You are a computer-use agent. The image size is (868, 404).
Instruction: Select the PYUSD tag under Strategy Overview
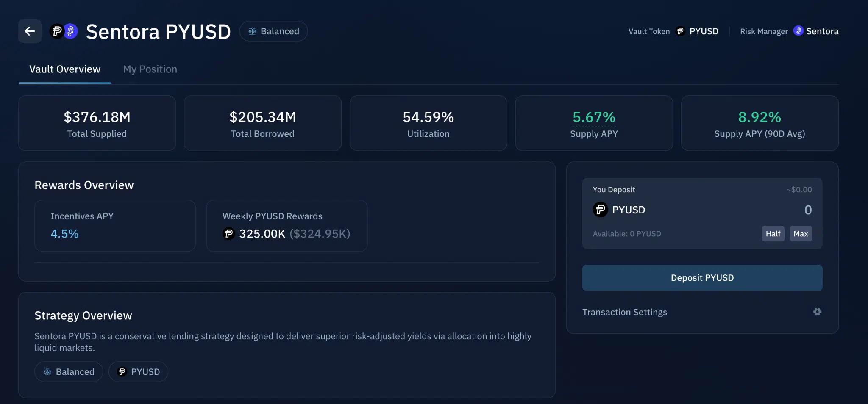coord(138,371)
